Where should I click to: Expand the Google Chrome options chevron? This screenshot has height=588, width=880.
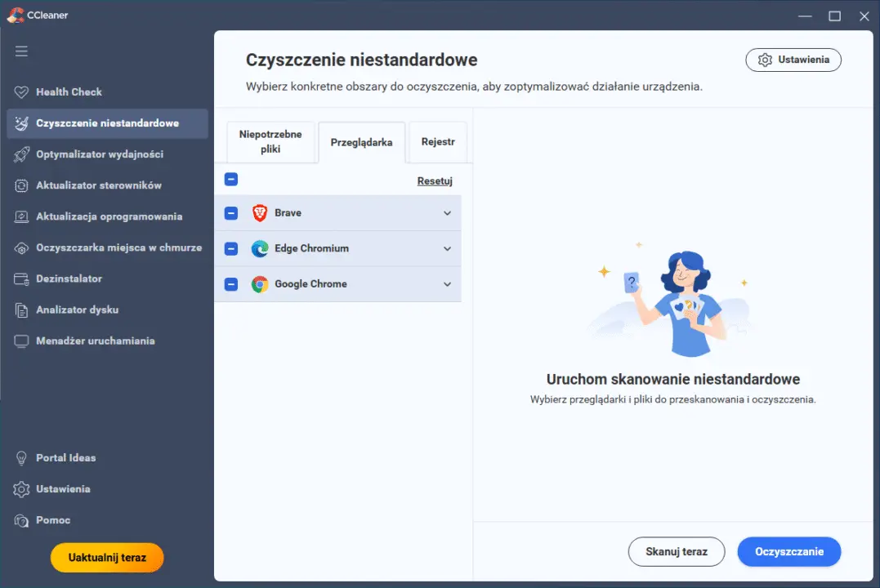pyautogui.click(x=447, y=284)
